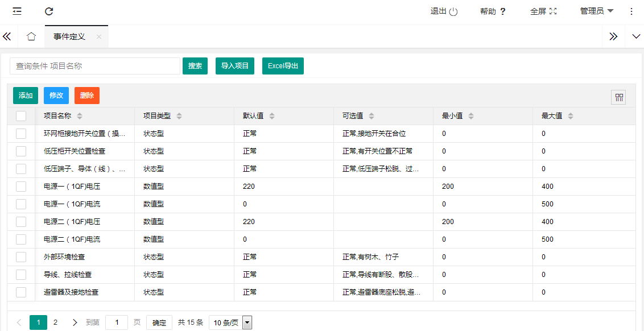Check the 避雷器及接地检查 row checkbox

coord(21,292)
